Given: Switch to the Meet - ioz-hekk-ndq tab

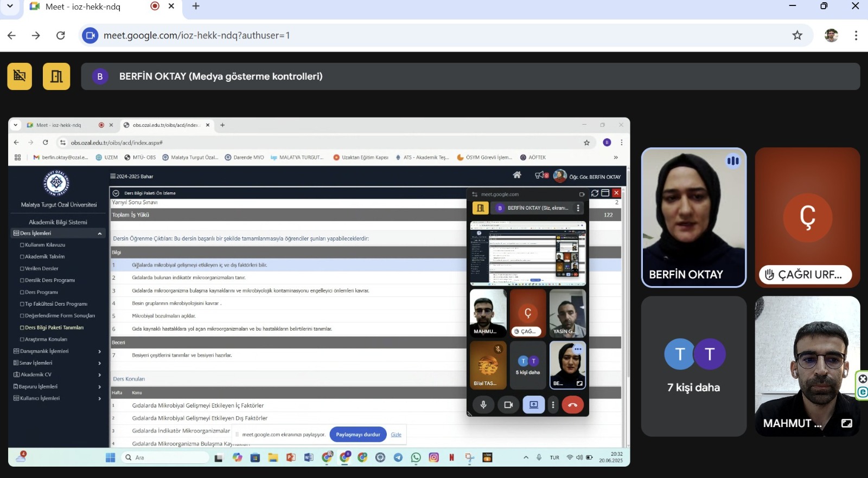Looking at the screenshot, I should [x=82, y=7].
